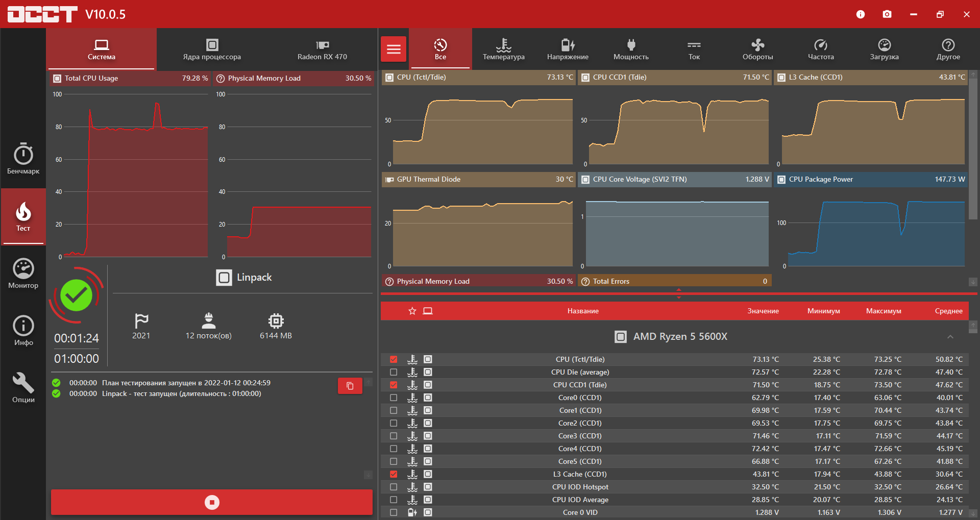Collapse the AMD Ryzen 5 5600X group
Screen dimensions: 980x520
[x=950, y=337]
